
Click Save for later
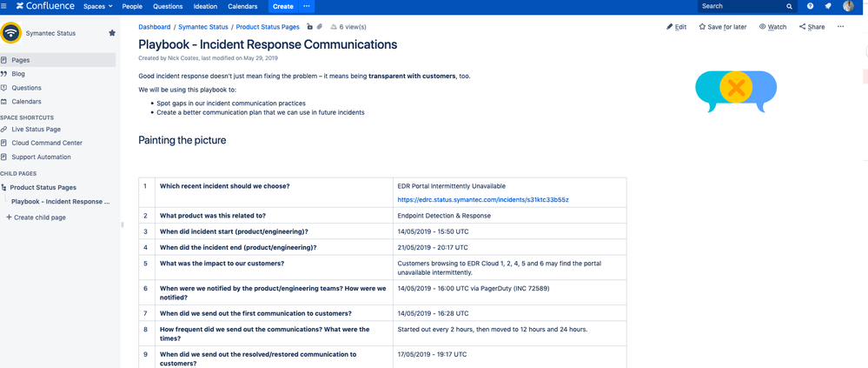pyautogui.click(x=722, y=27)
